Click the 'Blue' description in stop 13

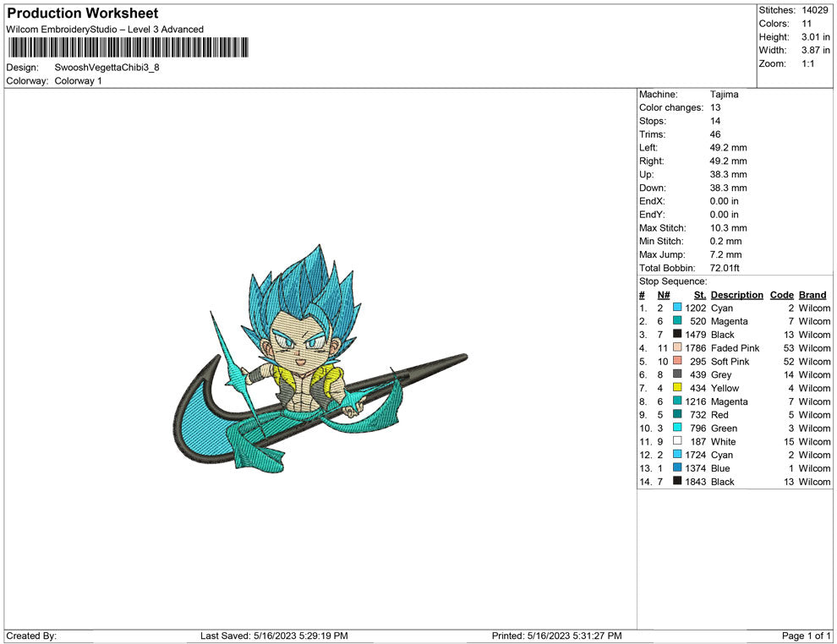pos(720,468)
